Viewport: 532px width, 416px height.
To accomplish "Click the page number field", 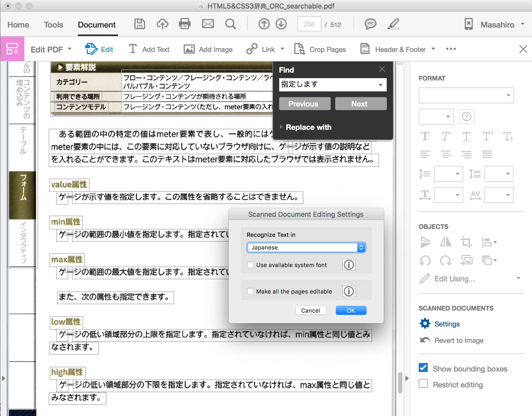I will (x=309, y=24).
